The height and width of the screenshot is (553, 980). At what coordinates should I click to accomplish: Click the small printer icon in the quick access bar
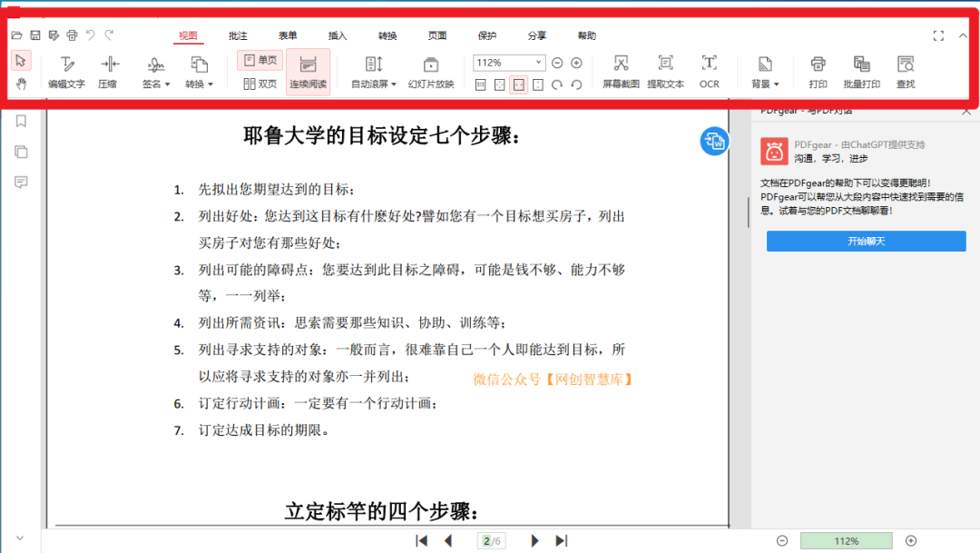click(72, 35)
